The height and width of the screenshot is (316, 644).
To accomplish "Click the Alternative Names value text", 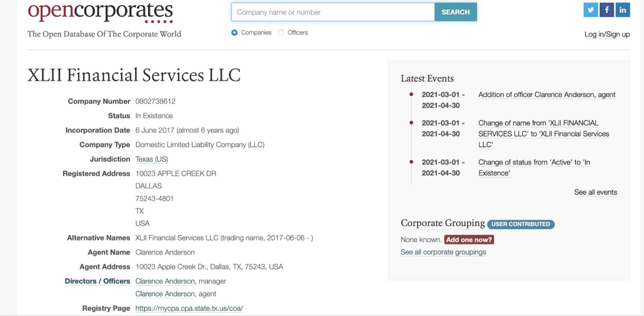I will [x=224, y=238].
